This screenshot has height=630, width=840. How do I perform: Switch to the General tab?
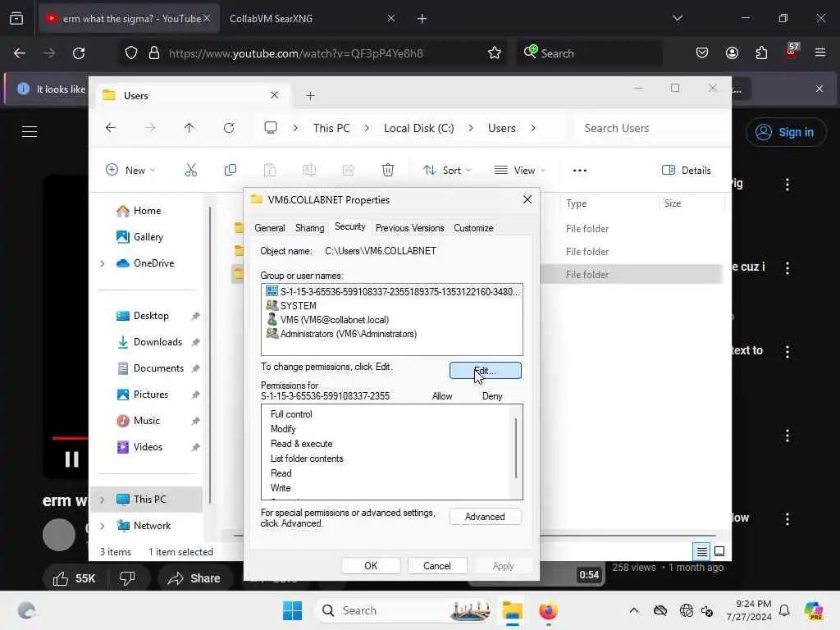click(269, 228)
